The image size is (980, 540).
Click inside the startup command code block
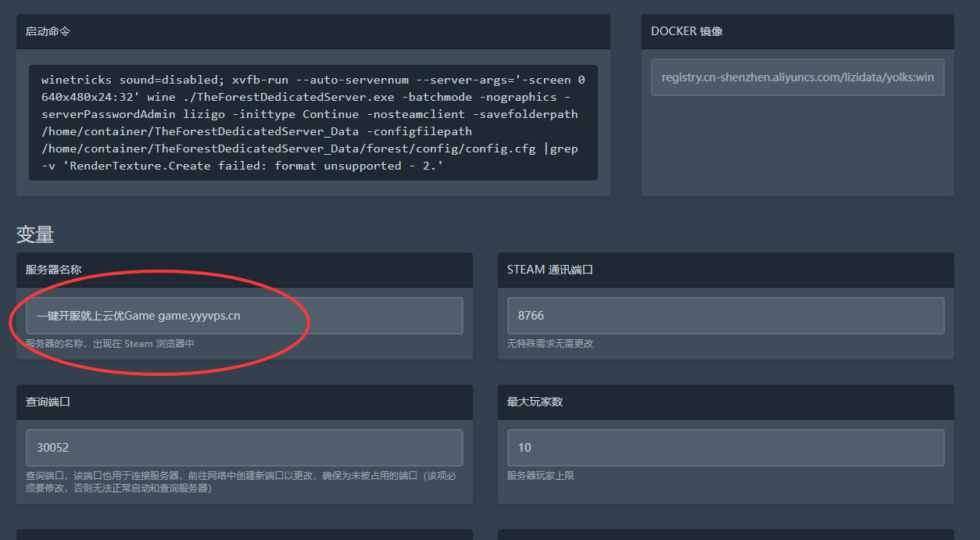pyautogui.click(x=313, y=123)
